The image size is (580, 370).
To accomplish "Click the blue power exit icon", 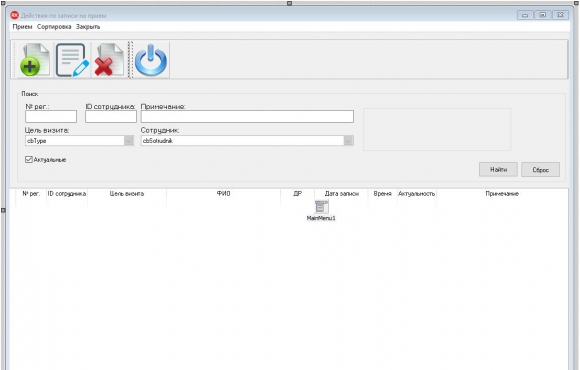I will [x=151, y=60].
